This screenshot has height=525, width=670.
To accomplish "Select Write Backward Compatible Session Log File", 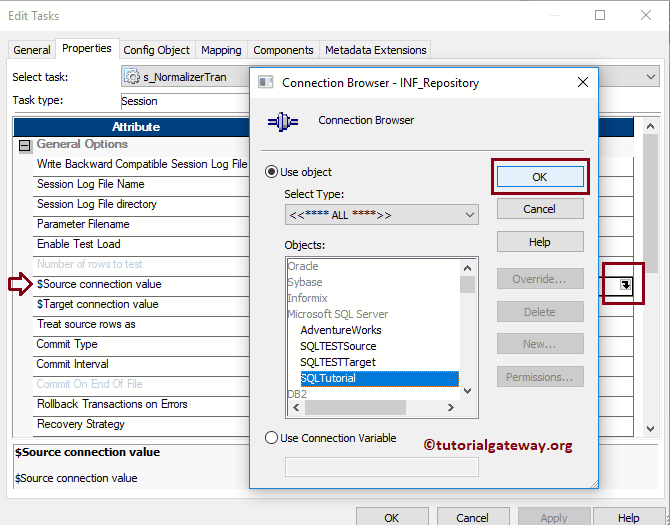I will [x=141, y=164].
